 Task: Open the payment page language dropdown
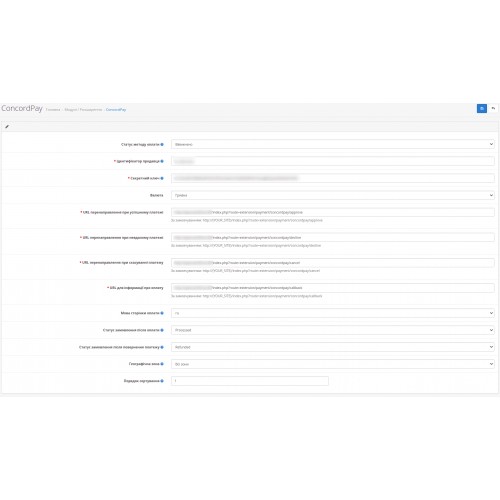pos(333,313)
